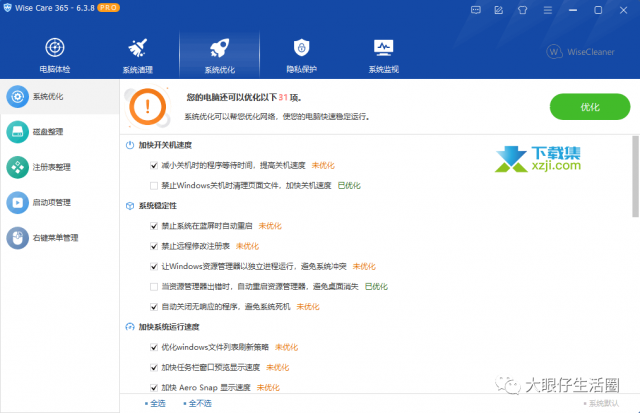Uncheck 自动关闭无响应的程序 option

click(154, 307)
